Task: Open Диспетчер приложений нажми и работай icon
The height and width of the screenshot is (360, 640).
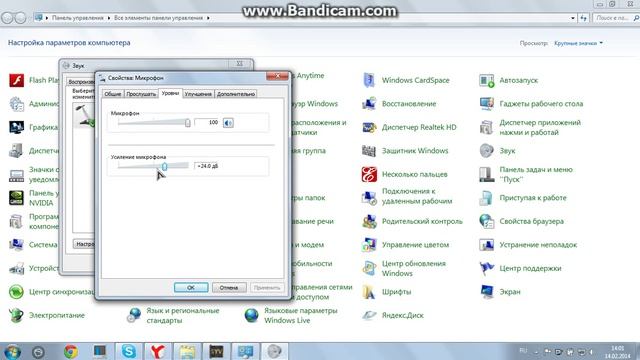Action: [x=487, y=127]
